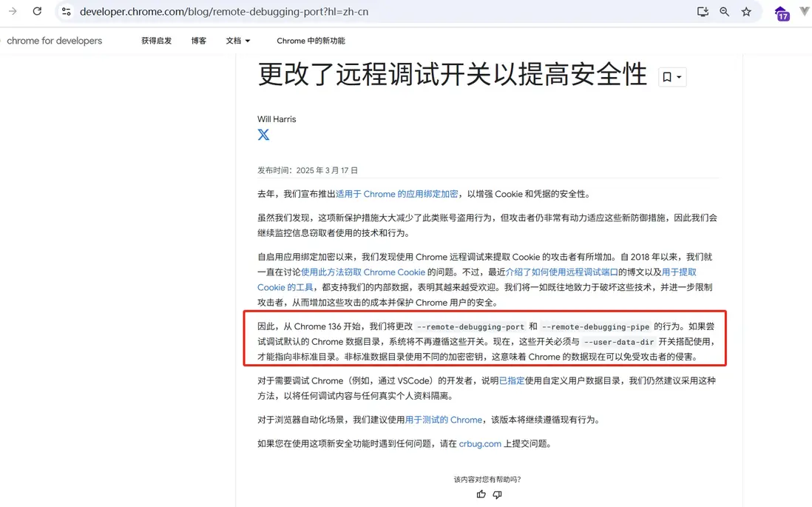Click the thumbs up feedback icon

481,494
